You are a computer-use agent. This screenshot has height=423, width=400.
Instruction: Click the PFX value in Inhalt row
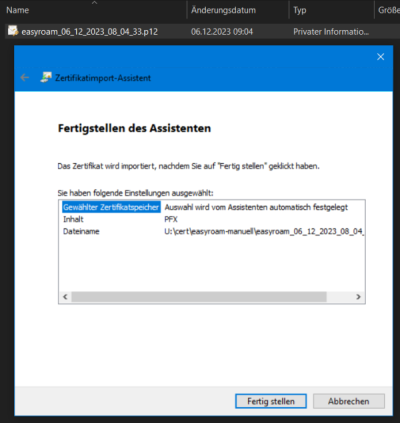click(171, 219)
